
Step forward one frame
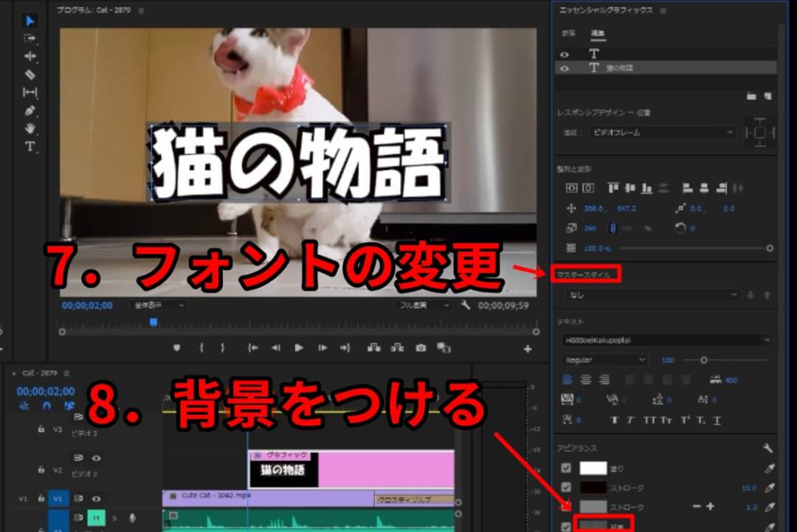click(x=322, y=348)
